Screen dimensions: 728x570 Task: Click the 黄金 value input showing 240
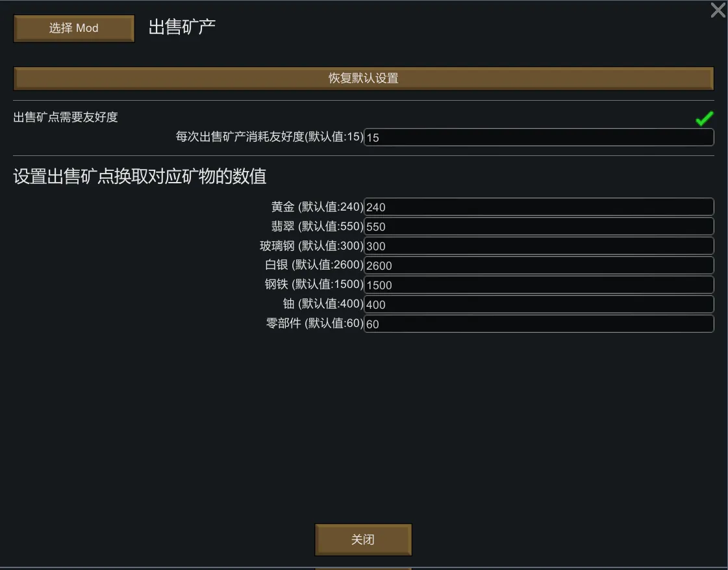pos(538,207)
